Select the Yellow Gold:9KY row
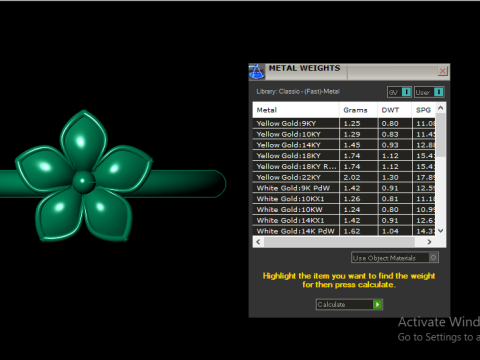 pos(344,123)
